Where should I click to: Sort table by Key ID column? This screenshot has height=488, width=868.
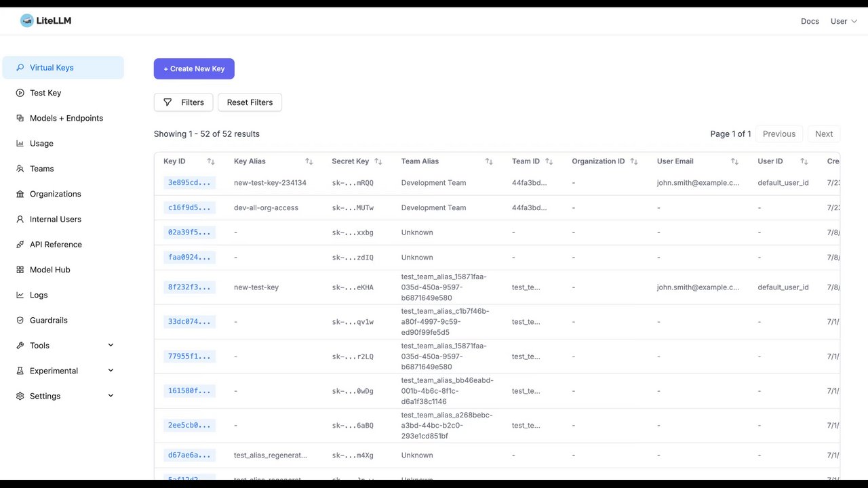pyautogui.click(x=211, y=161)
